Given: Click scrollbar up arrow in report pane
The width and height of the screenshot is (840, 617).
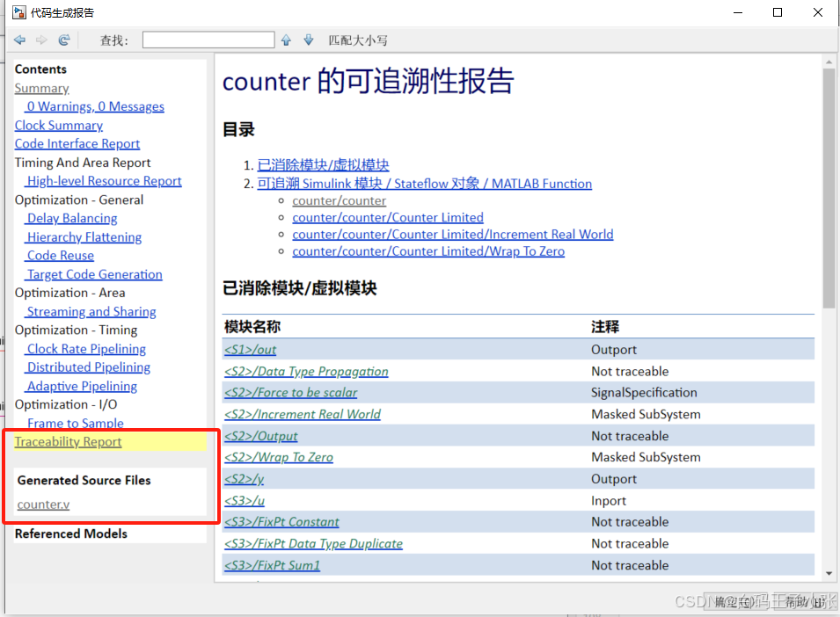Looking at the screenshot, I should (x=829, y=62).
